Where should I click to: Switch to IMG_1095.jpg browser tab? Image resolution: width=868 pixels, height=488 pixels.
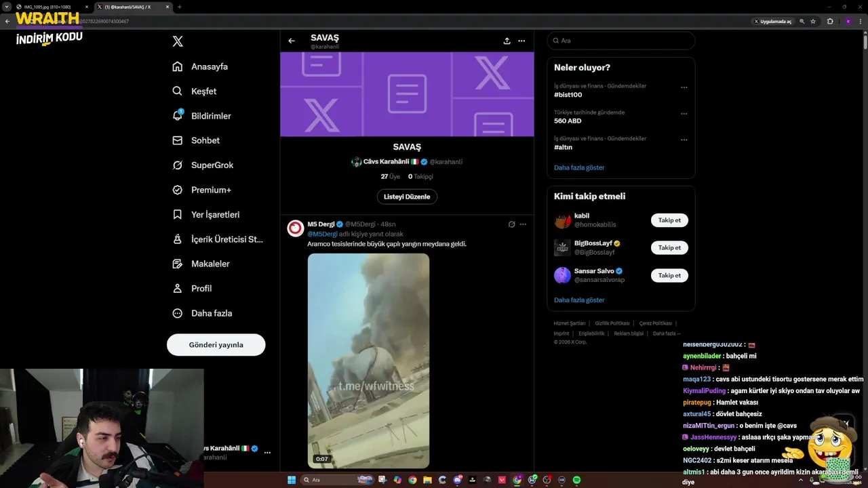coord(53,7)
